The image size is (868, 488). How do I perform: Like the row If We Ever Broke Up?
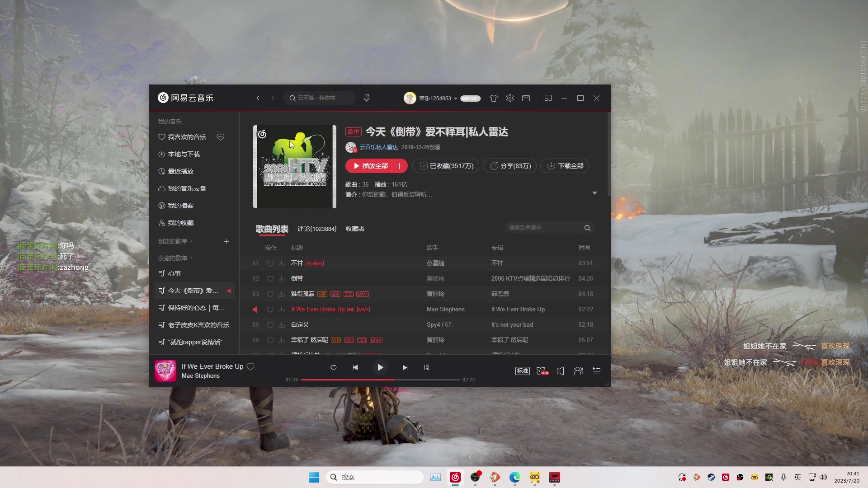[270, 310]
